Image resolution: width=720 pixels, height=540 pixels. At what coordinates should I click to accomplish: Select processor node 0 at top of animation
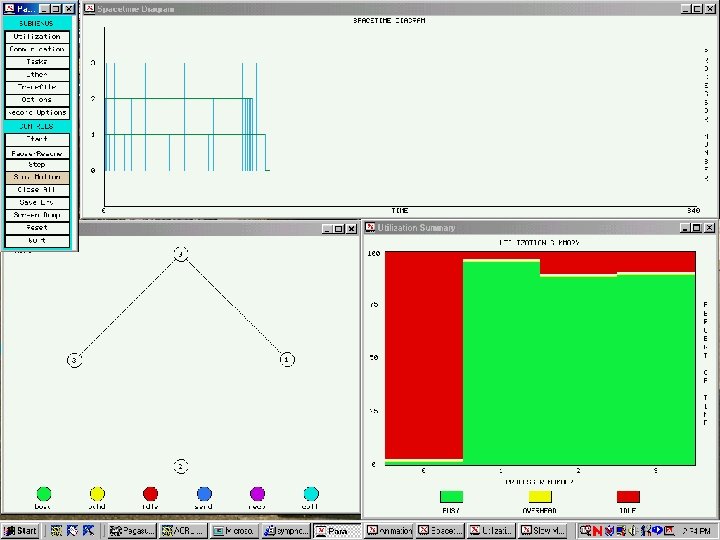(181, 253)
